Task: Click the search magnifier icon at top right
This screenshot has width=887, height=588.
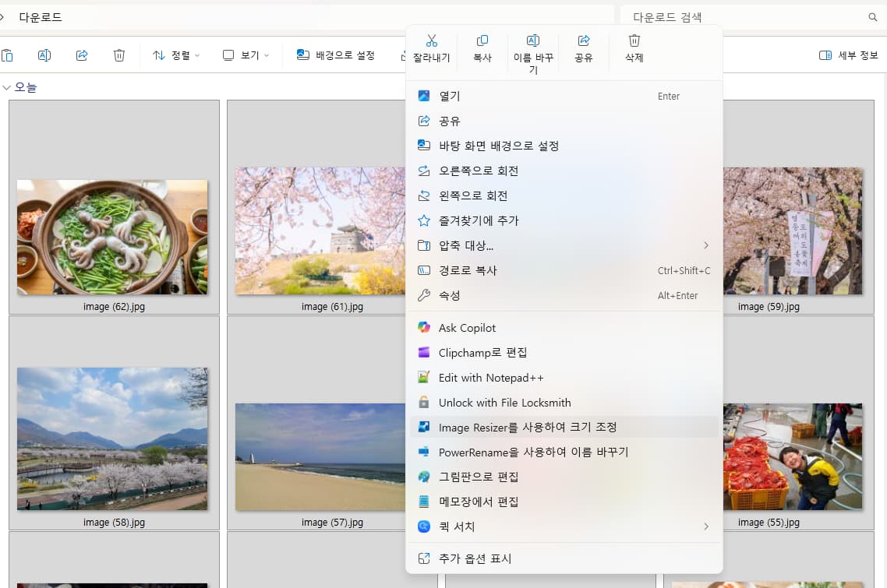Action: coord(872,16)
